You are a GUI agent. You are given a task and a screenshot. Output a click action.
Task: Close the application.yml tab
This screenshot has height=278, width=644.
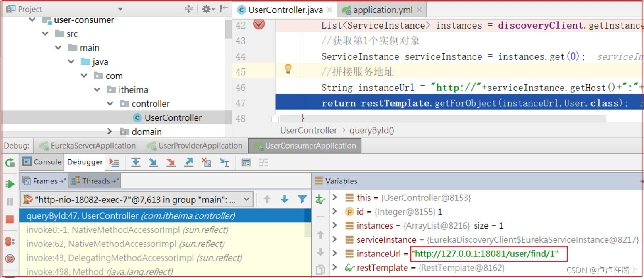coord(419,10)
